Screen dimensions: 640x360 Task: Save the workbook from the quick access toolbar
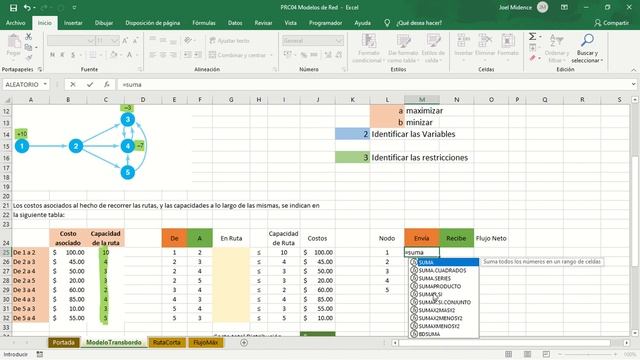tap(13, 8)
